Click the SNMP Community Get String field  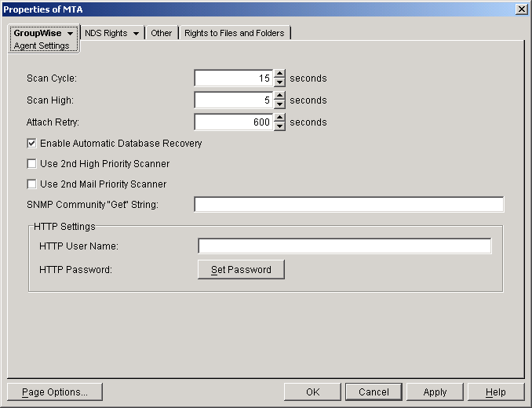click(x=349, y=205)
